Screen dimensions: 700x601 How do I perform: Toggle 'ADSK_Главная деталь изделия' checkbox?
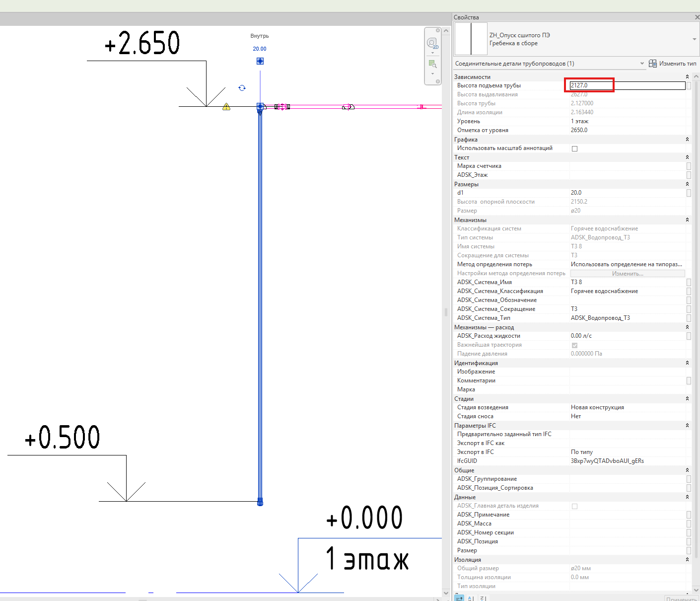(x=575, y=506)
